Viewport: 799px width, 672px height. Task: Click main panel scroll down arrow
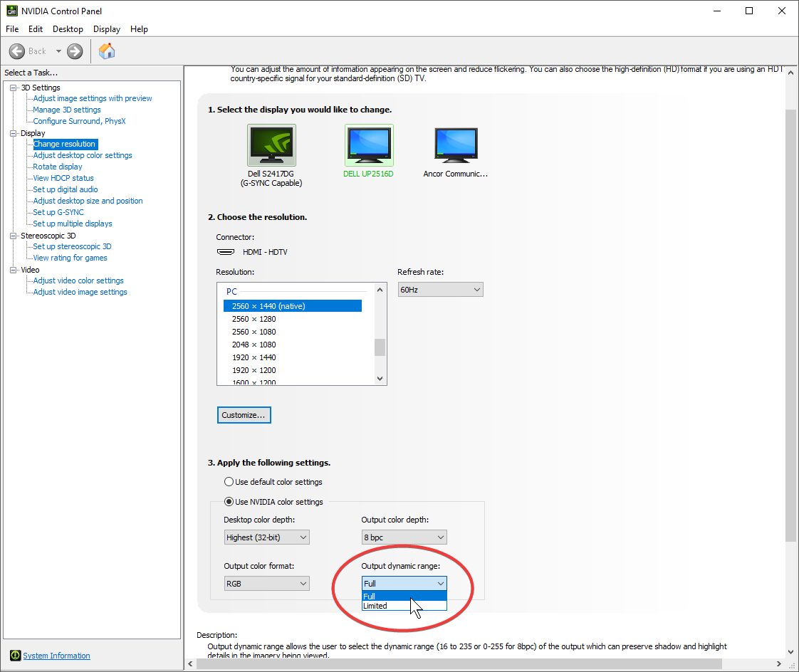[790, 651]
